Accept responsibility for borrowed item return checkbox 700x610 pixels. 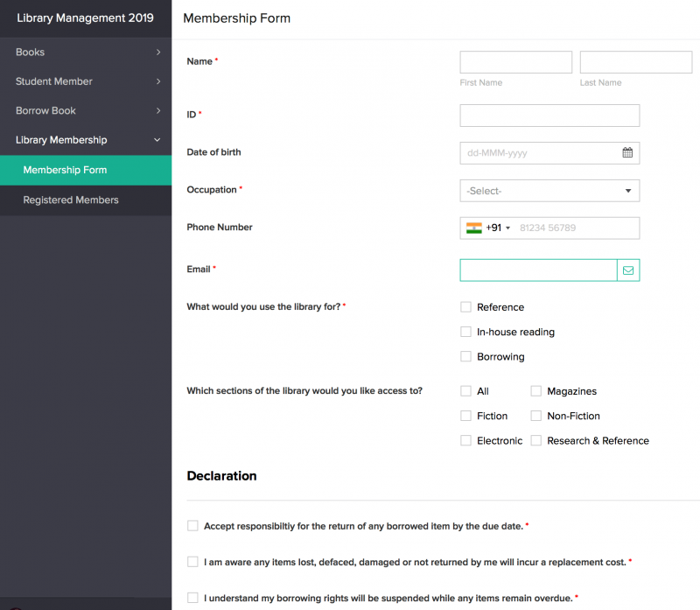192,526
